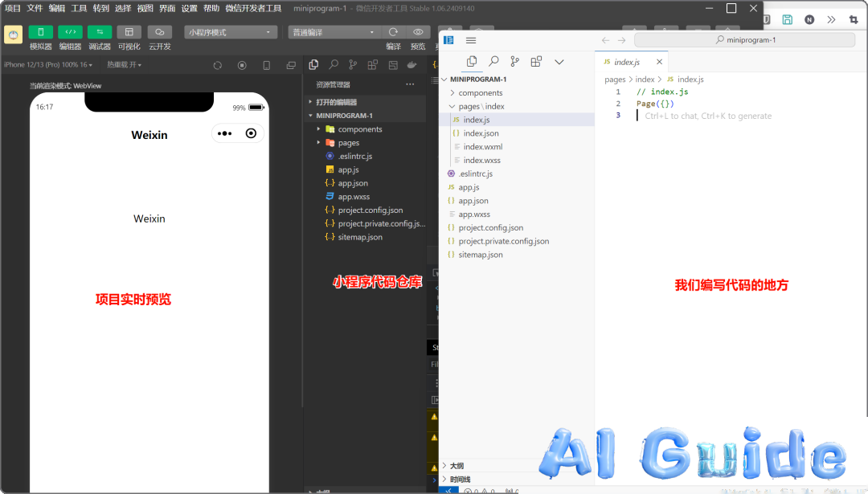The image size is (868, 494).
Task: Click the 预览 preview eye icon
Action: (418, 32)
